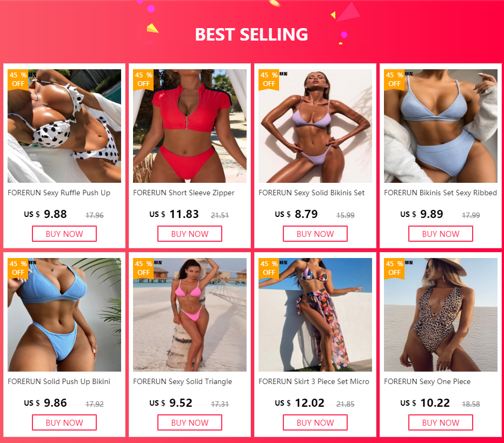Click the BEST SELLING banner heading
Screen dimensions: 504x443
pos(251,35)
